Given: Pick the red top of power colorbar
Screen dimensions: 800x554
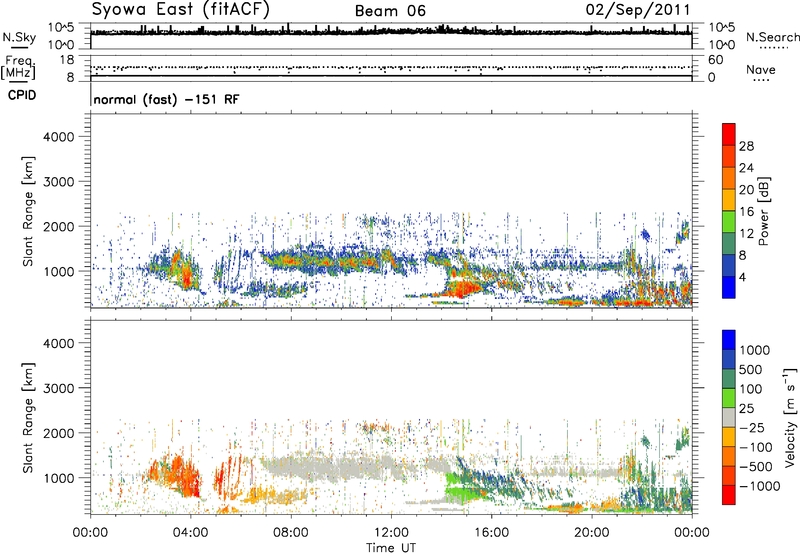Looking at the screenshot, I should point(729,134).
